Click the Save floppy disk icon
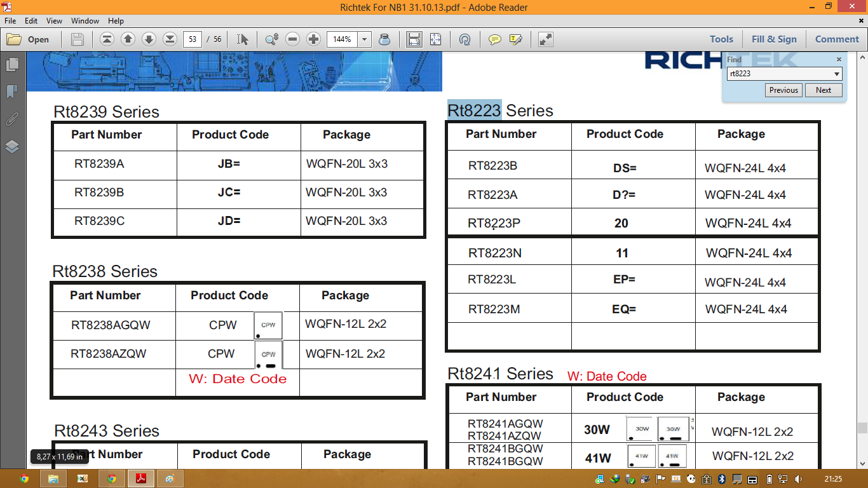This screenshot has height=488, width=868. click(78, 39)
